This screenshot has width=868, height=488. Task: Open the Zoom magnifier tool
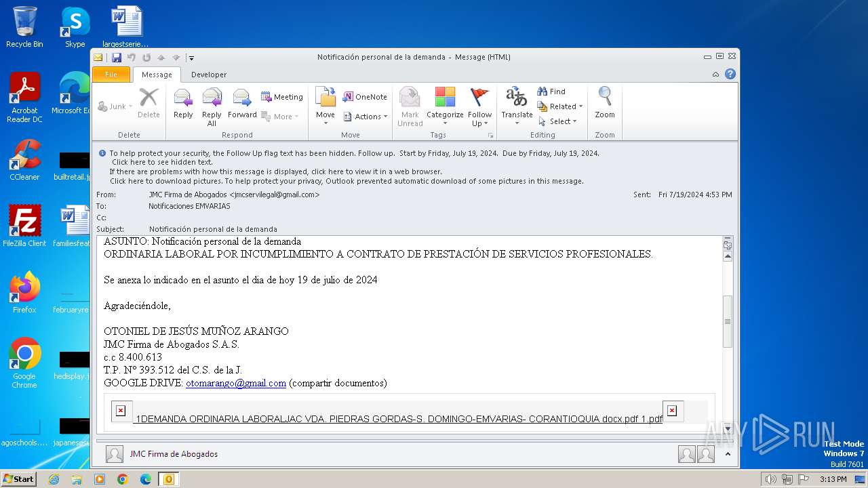click(x=605, y=104)
